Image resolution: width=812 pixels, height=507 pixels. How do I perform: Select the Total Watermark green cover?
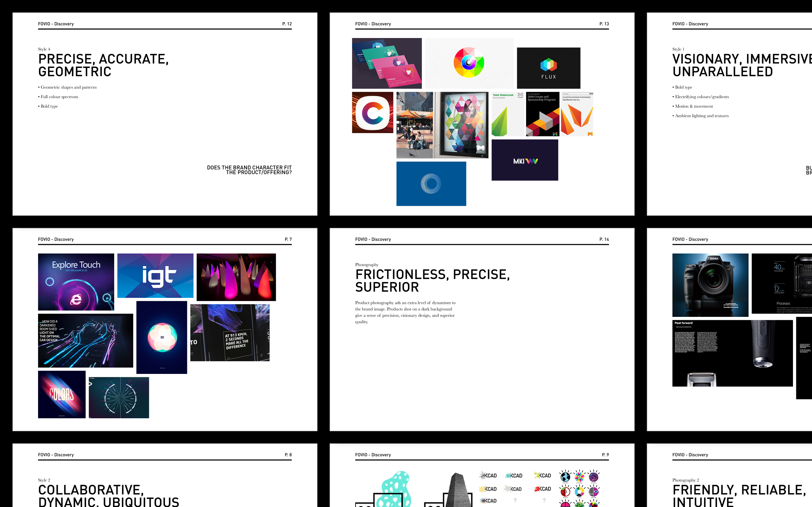pyautogui.click(x=507, y=114)
